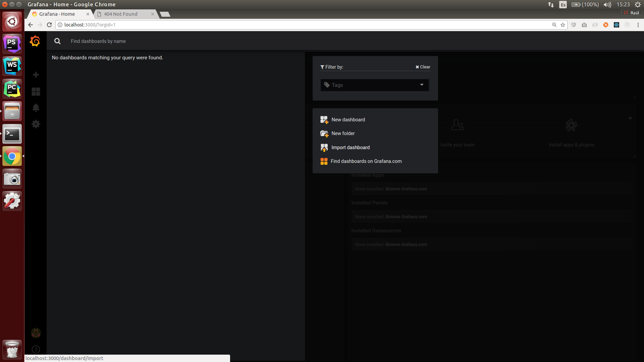The image size is (644, 362).
Task: Switch to the 404 Not Found tab
Action: tap(121, 14)
